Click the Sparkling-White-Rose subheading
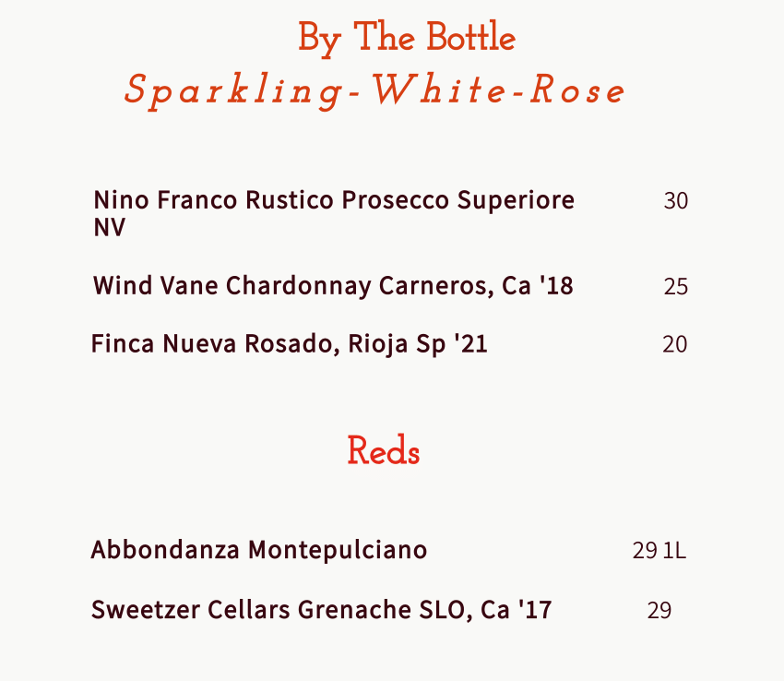 pos(374,90)
